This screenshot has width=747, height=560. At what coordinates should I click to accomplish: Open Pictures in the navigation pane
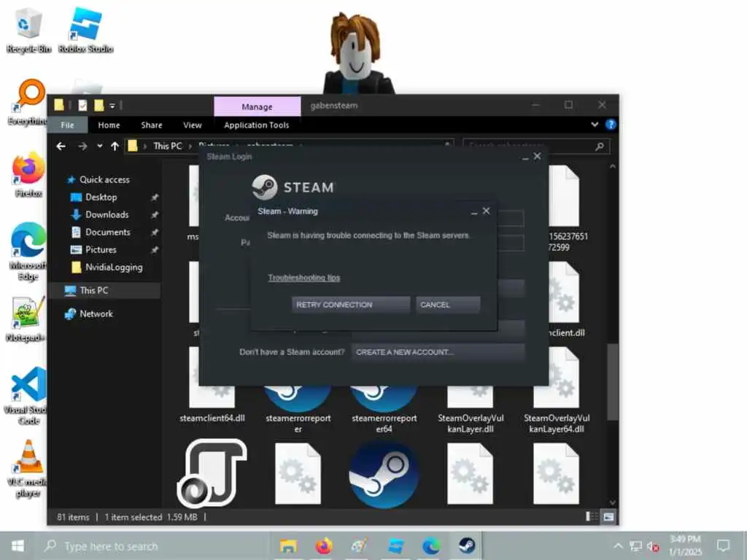101,249
